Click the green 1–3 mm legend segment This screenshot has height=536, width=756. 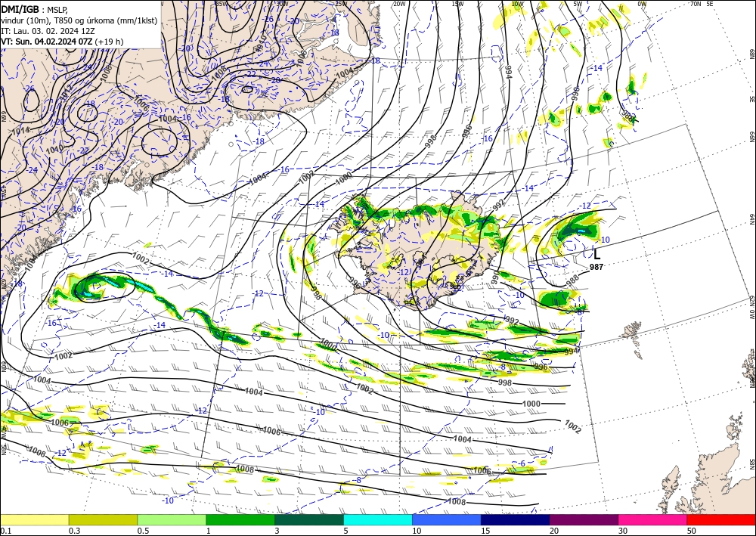(x=240, y=519)
